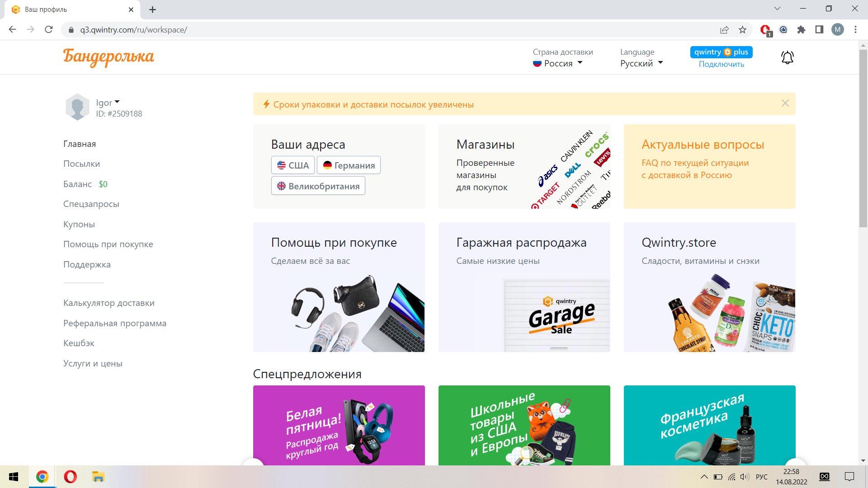Click the Igor profile avatar
The width and height of the screenshot is (868, 488).
(x=77, y=107)
